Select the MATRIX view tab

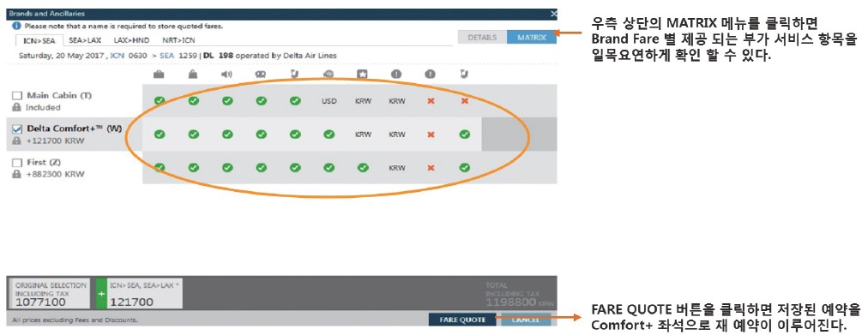coord(532,38)
